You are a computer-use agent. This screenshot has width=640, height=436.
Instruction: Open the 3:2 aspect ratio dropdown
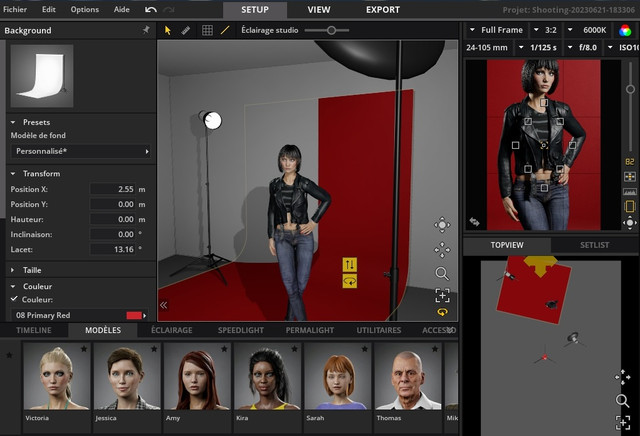coord(546,30)
